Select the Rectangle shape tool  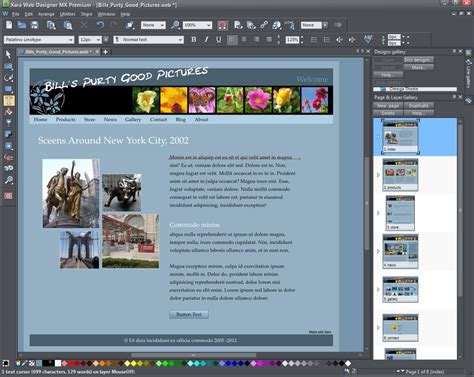pos(8,89)
